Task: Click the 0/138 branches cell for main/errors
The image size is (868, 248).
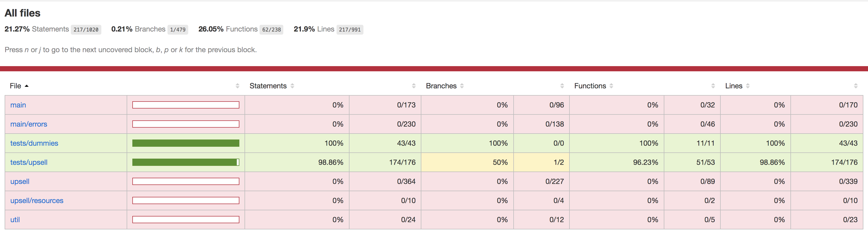Action: (541, 124)
